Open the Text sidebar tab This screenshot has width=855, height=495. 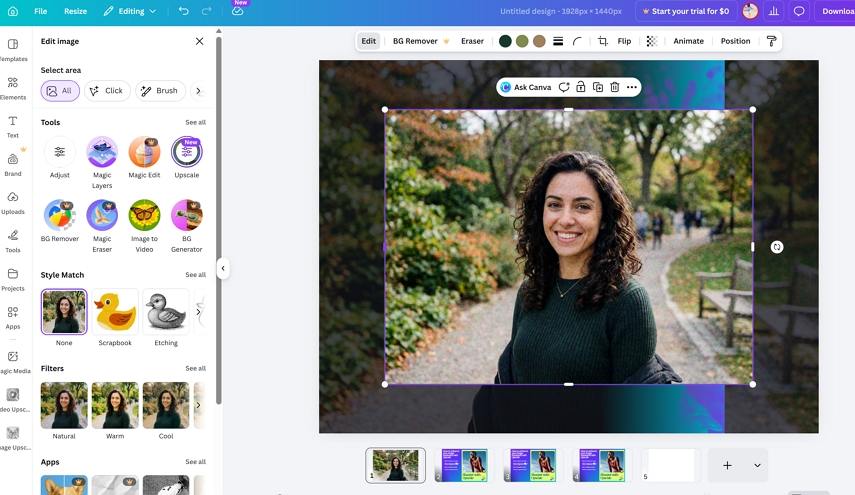tap(13, 126)
